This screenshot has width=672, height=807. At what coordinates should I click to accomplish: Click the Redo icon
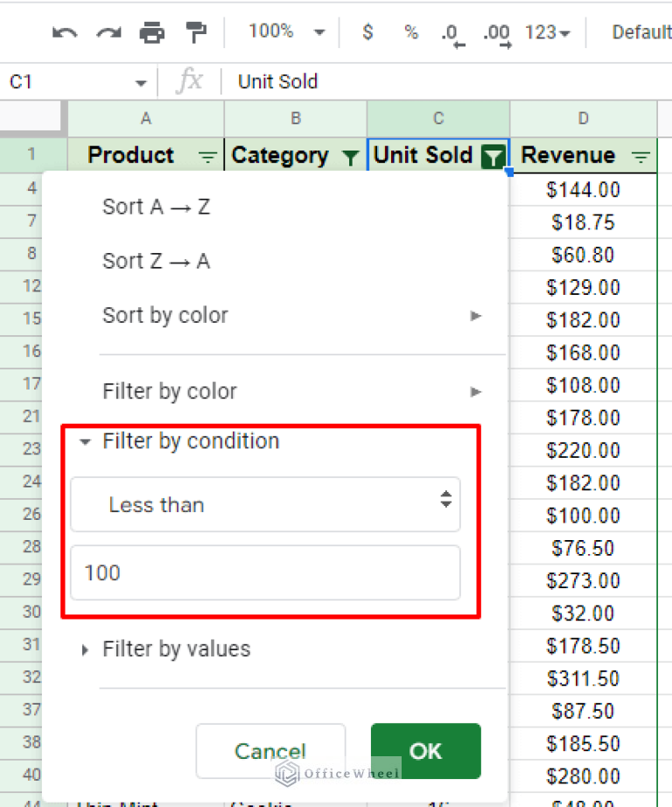click(108, 32)
